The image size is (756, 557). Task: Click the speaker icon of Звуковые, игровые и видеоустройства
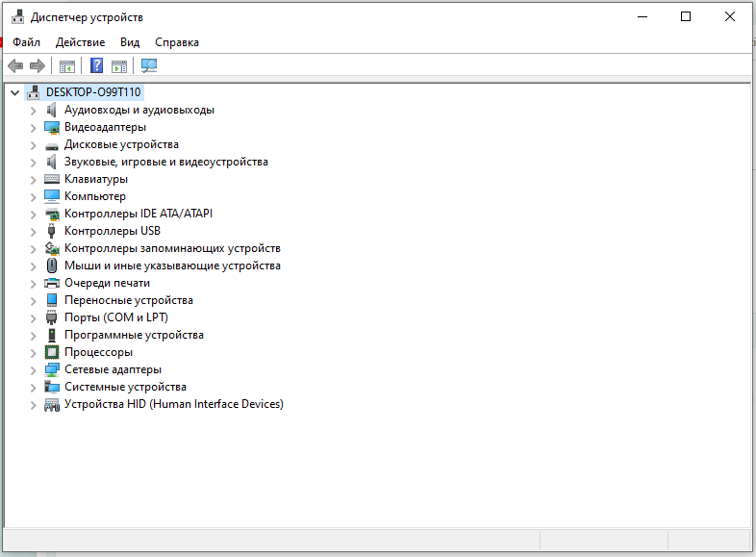[x=52, y=162]
